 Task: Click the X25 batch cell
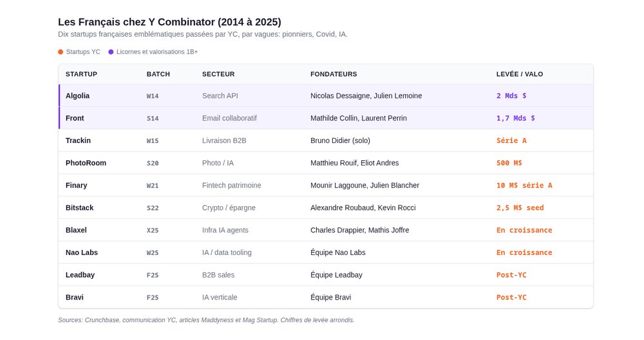click(153, 230)
